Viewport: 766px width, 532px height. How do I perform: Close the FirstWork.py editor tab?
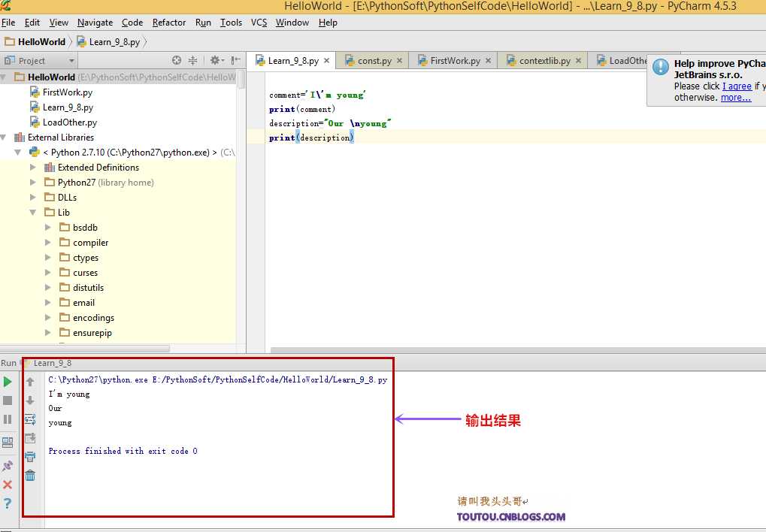(488, 61)
